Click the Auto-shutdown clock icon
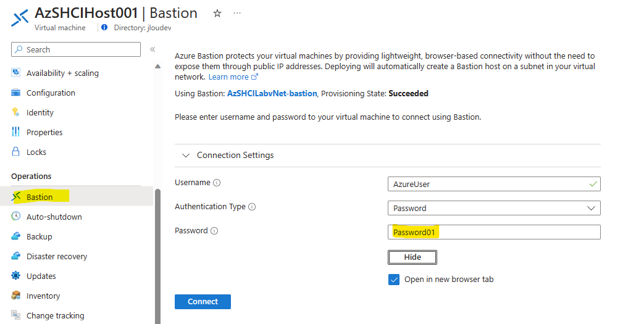Image resolution: width=644 pixels, height=324 pixels. pyautogui.click(x=15, y=217)
